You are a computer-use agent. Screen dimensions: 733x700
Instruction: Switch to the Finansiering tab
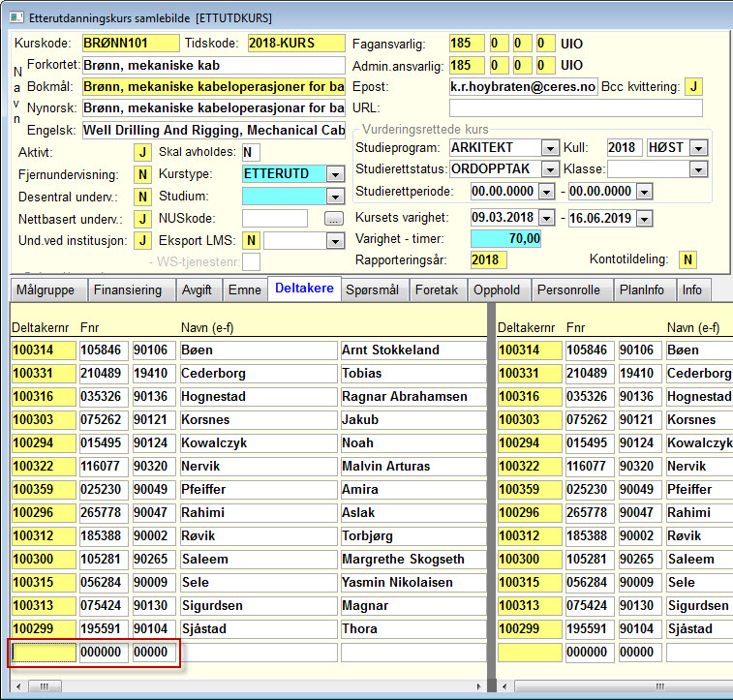[132, 290]
